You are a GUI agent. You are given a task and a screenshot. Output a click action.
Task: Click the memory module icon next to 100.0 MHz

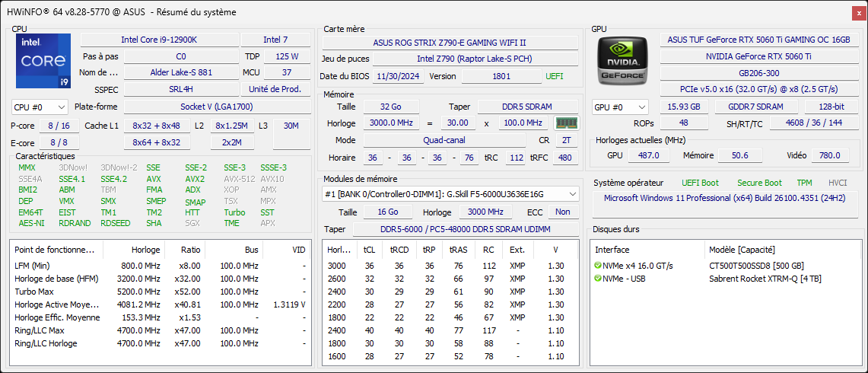pyautogui.click(x=567, y=123)
